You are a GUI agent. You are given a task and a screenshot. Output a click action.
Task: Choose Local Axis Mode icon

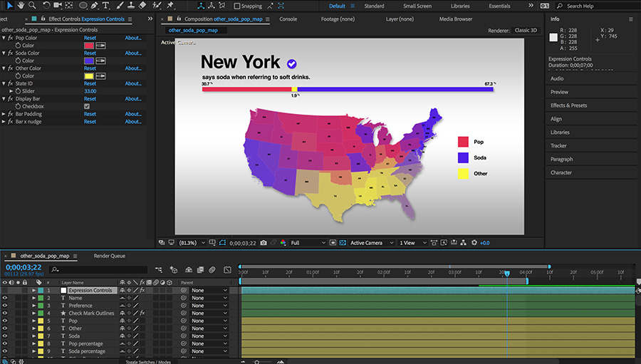201,6
